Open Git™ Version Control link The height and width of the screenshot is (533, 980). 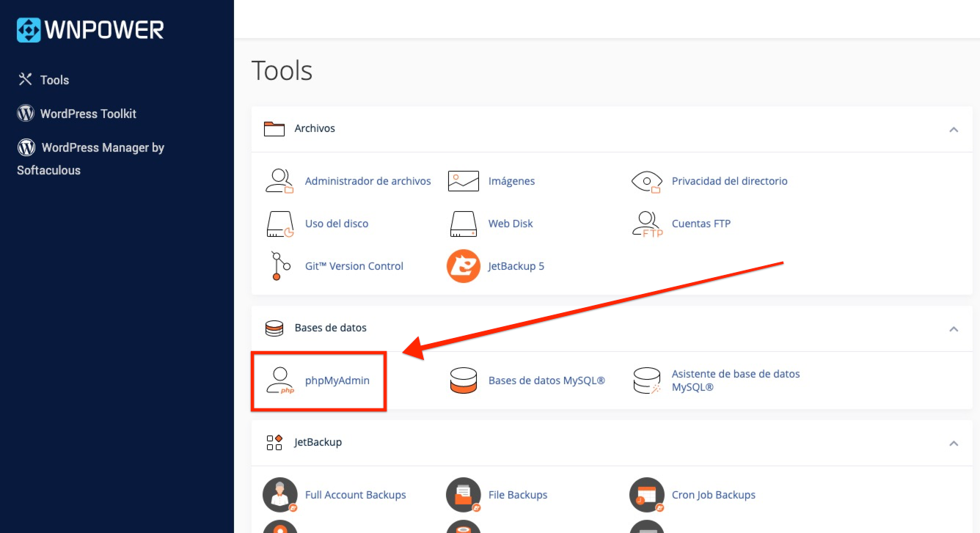point(354,266)
